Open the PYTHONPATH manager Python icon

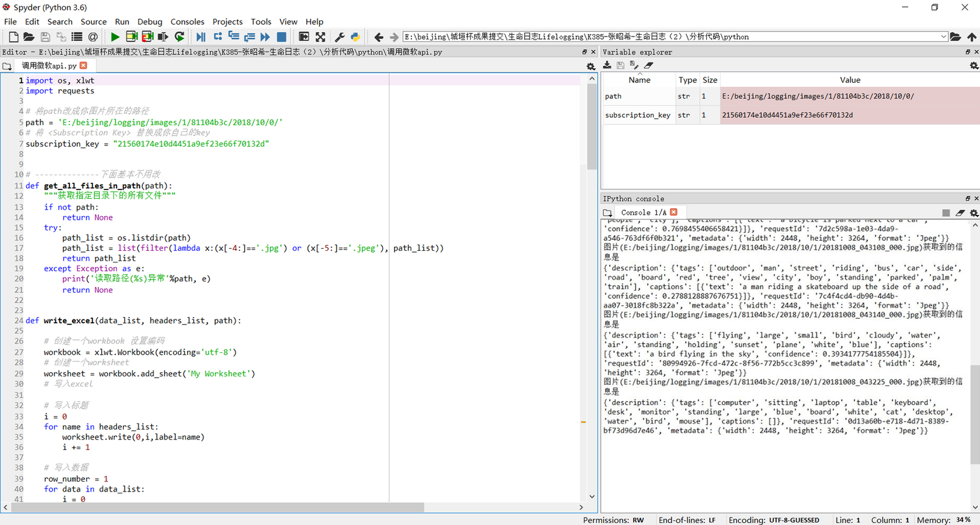tap(355, 37)
